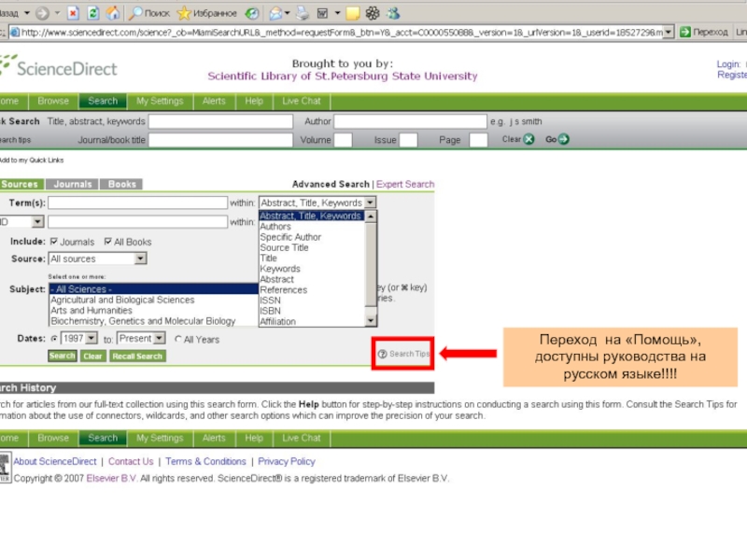Screen dimensions: 747x560
Task: Open the Privacy Policy link
Action: (287, 461)
